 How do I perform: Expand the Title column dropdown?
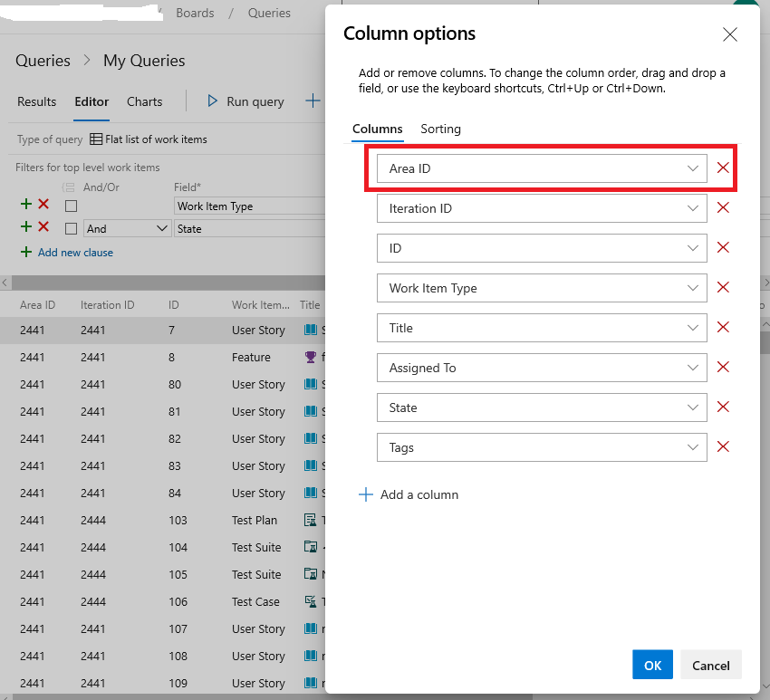tap(693, 328)
